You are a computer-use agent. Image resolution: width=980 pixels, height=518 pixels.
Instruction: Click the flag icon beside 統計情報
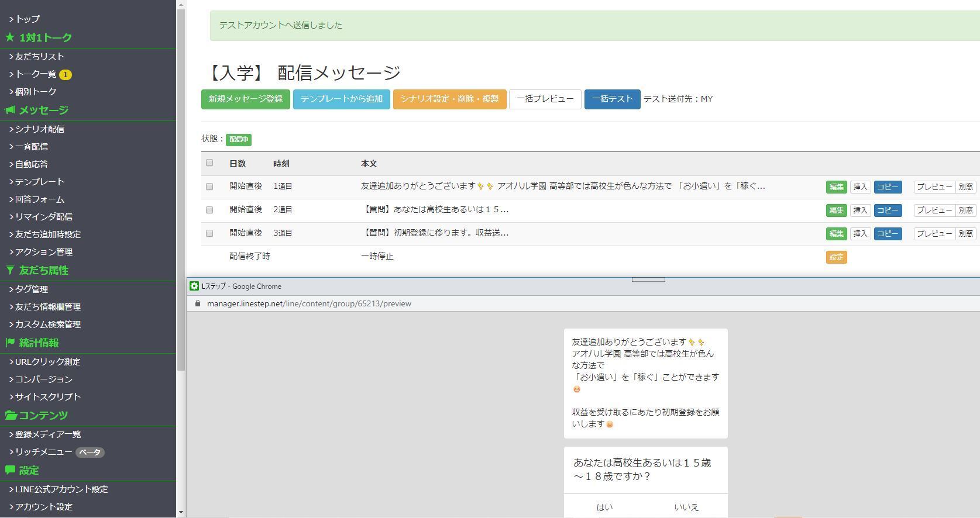pyautogui.click(x=10, y=343)
